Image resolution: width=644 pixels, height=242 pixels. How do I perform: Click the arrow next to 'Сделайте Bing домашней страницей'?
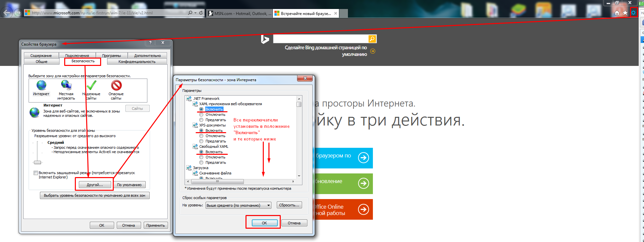point(373,51)
